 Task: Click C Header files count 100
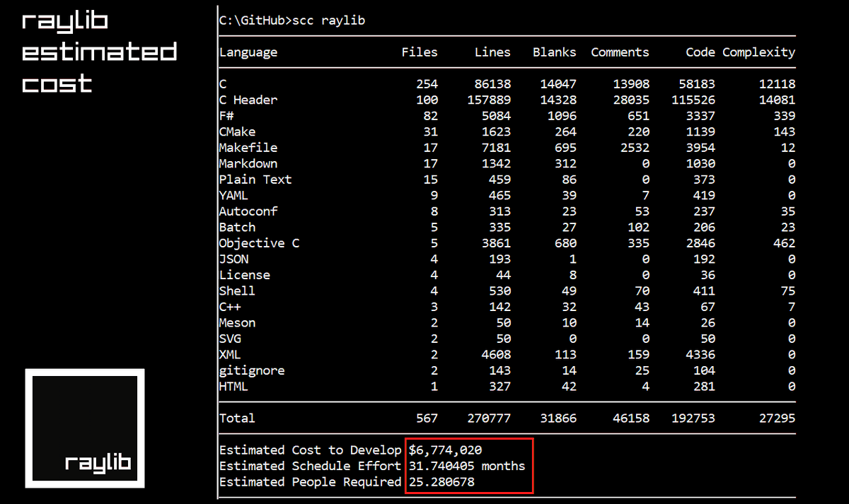click(x=427, y=100)
